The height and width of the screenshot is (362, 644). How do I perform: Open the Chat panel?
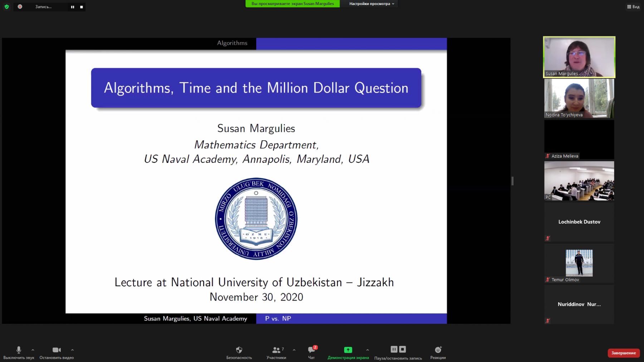click(x=311, y=350)
